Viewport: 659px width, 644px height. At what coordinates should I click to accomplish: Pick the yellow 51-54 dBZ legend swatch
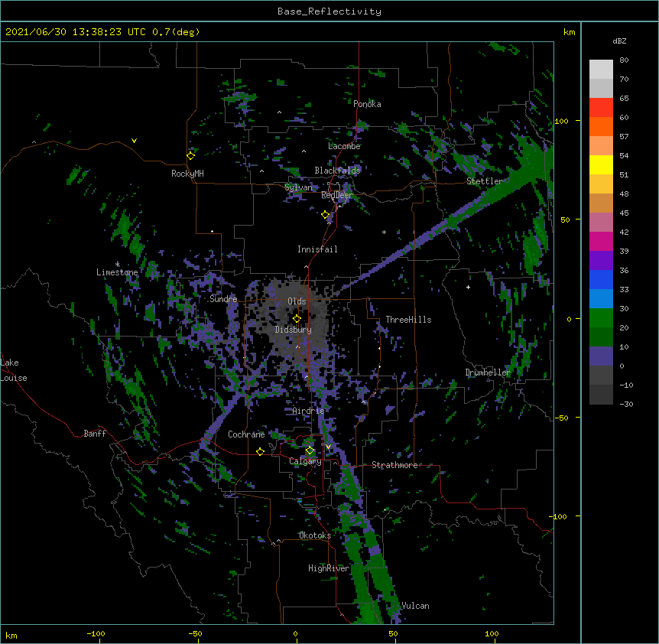point(601,164)
